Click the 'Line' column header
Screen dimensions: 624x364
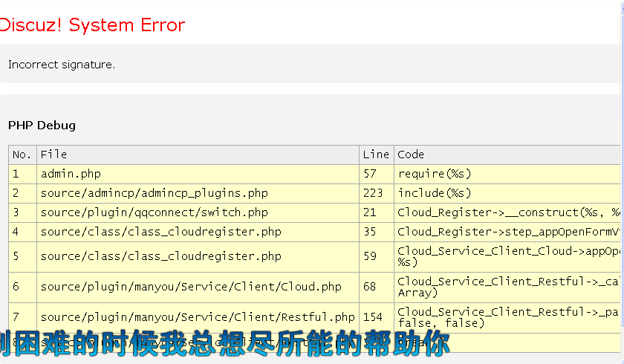[377, 155]
